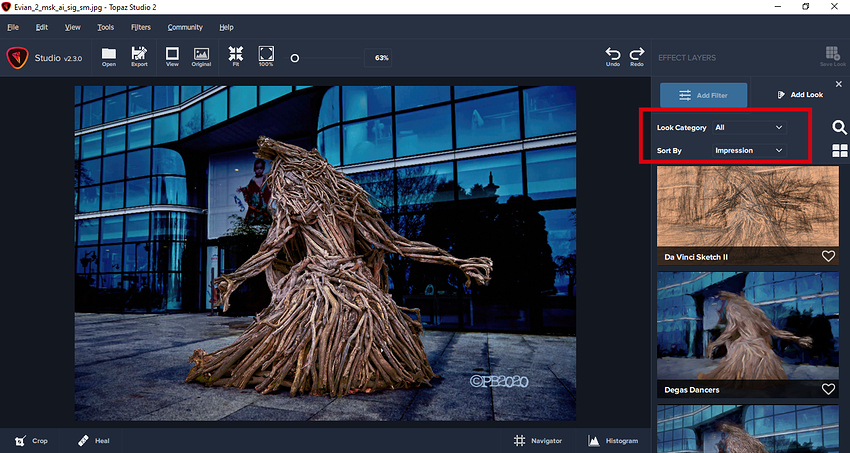
Task: Undo the last action
Action: click(613, 56)
